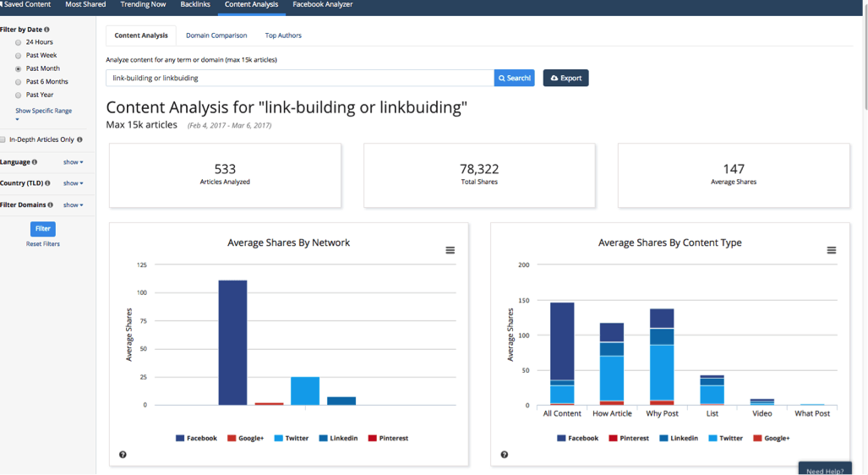Image resolution: width=868 pixels, height=475 pixels.
Task: Click the help icon under the Content Type chart
Action: coord(504,455)
